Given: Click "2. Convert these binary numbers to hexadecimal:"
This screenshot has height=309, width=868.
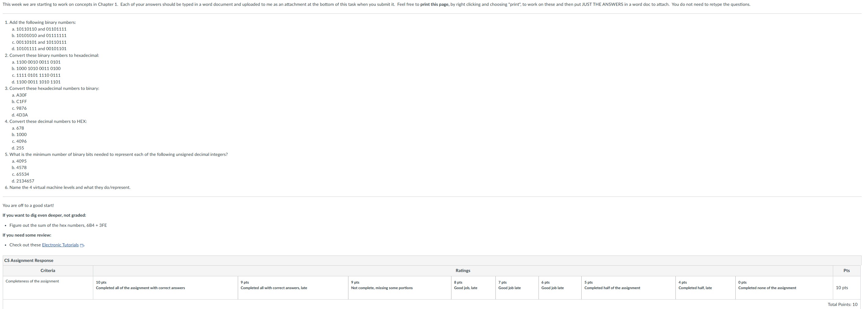Looking at the screenshot, I should coord(52,55).
